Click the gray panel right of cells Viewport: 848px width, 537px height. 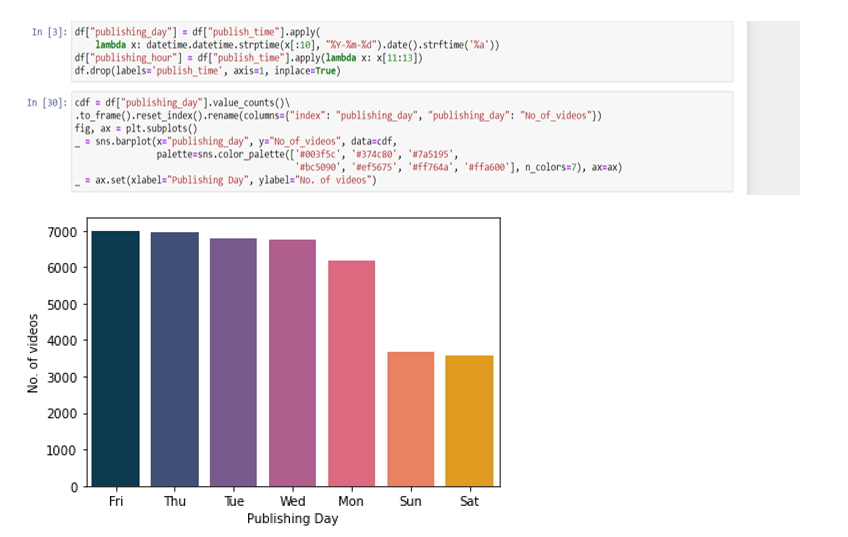773,108
